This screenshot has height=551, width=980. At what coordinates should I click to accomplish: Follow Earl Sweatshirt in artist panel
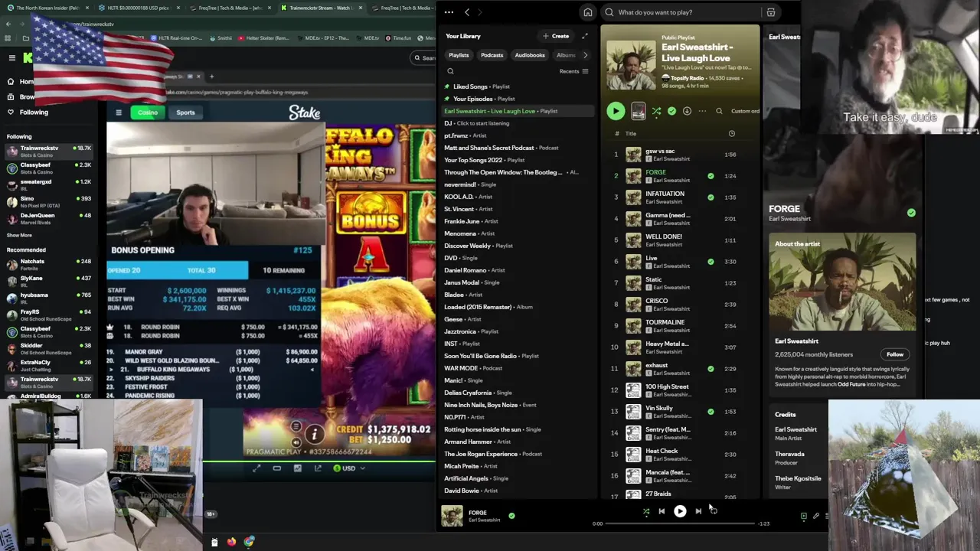pyautogui.click(x=895, y=354)
